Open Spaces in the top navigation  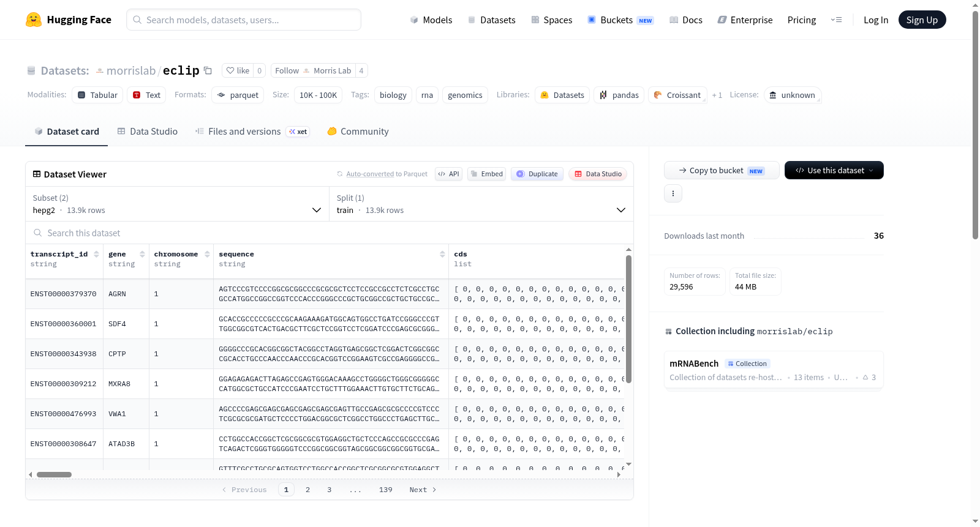(551, 20)
